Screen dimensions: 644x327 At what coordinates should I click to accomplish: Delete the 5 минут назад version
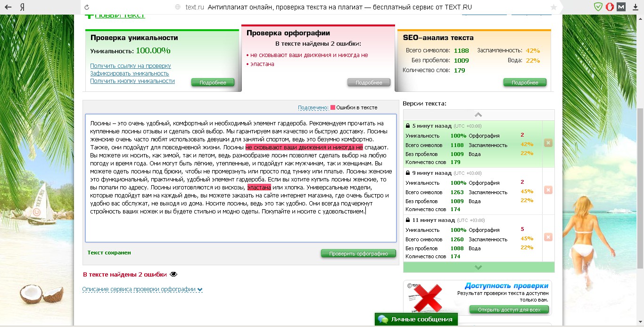(548, 143)
